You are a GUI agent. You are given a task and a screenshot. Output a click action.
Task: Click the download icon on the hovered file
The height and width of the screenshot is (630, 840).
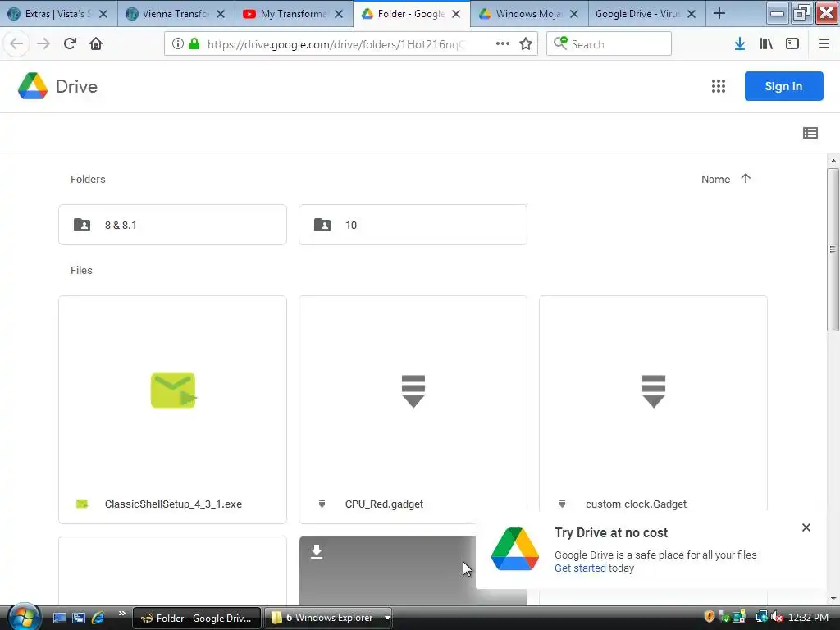(x=317, y=552)
